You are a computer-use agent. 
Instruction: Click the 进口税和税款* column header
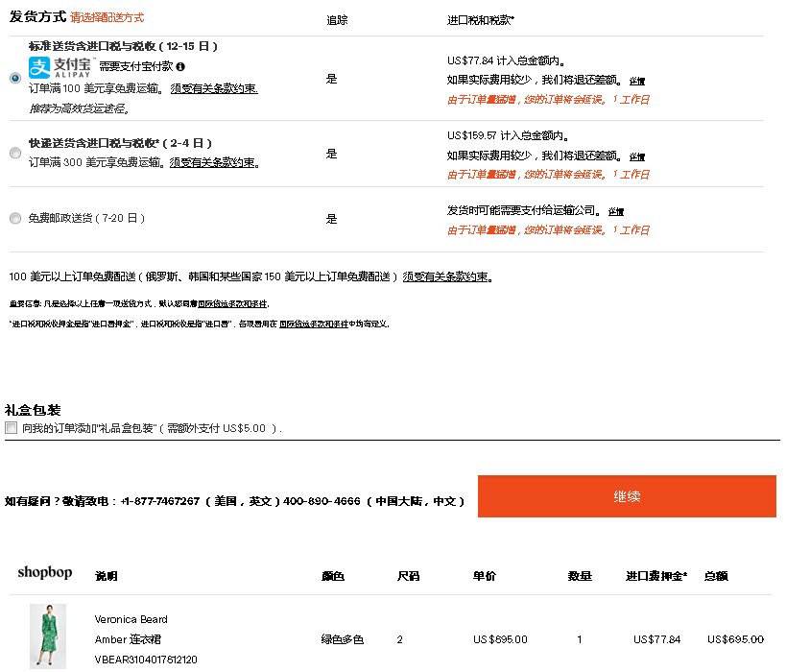(481, 20)
